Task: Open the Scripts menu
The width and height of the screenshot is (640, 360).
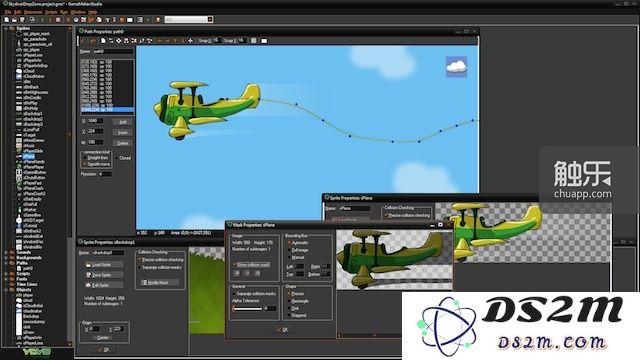Action: [51, 12]
